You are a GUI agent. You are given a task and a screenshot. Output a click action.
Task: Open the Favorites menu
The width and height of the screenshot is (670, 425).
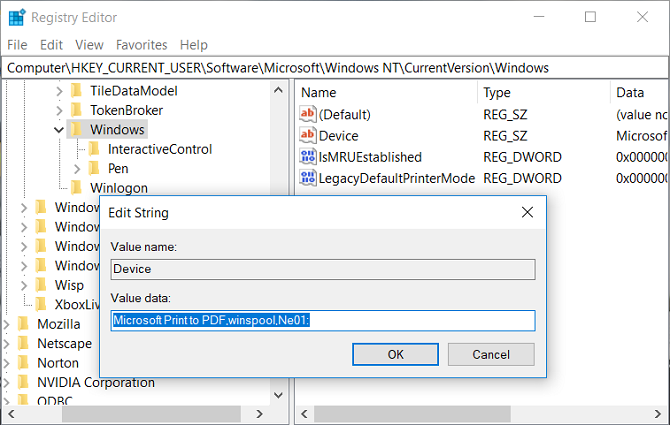pos(141,45)
